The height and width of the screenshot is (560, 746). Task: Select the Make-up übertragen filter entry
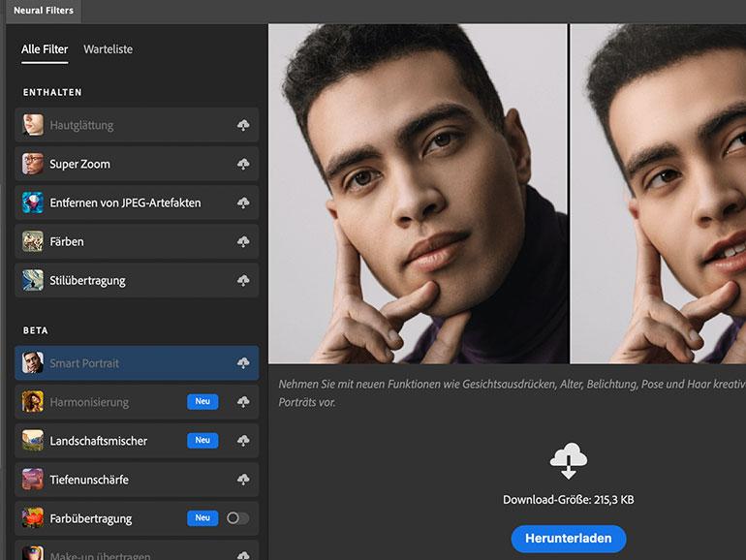(100, 554)
